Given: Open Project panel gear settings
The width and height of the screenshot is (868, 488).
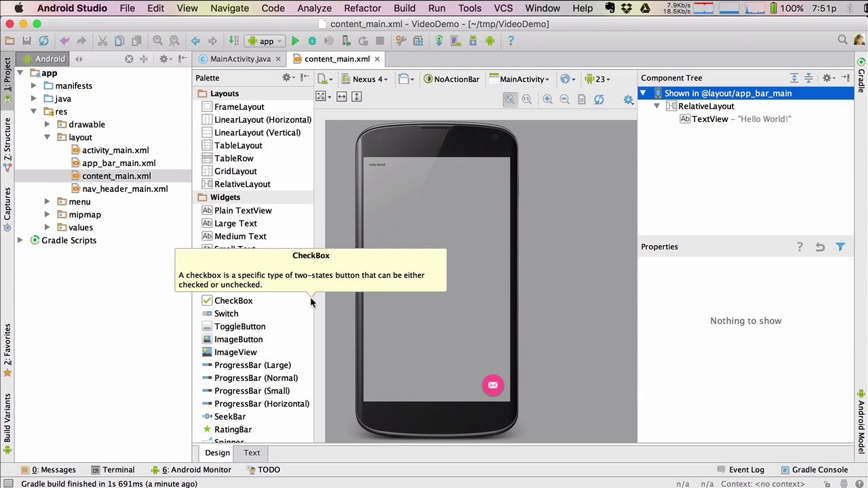Looking at the screenshot, I should click(165, 59).
